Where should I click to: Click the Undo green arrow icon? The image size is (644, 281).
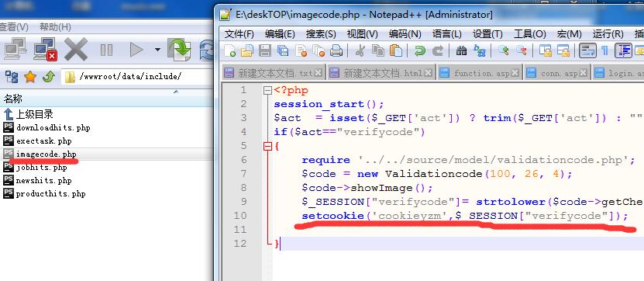pos(419,50)
